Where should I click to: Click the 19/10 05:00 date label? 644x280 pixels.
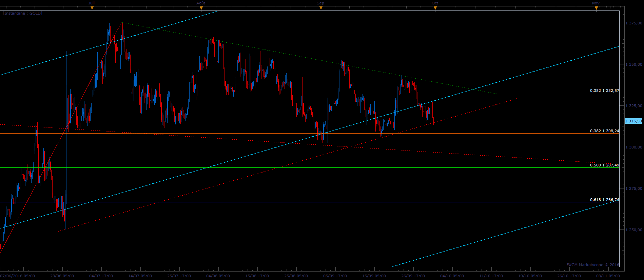[530, 276]
